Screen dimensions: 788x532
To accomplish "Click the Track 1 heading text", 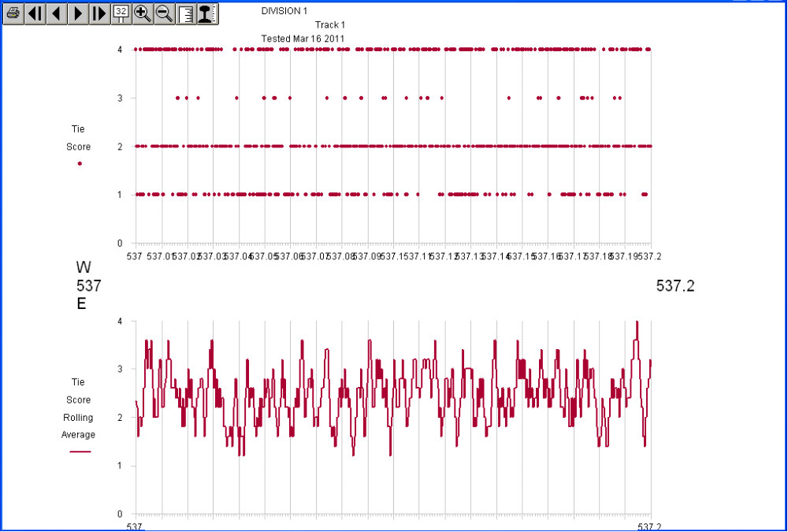I will click(x=330, y=25).
